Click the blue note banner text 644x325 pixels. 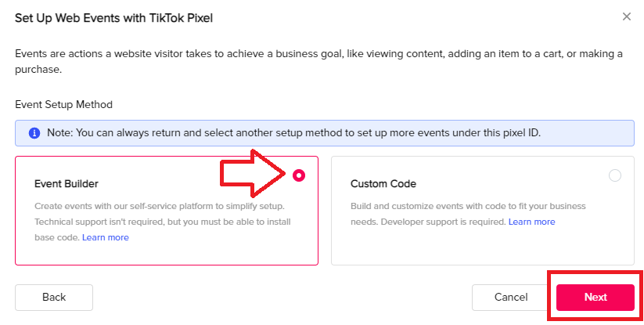[x=293, y=133]
